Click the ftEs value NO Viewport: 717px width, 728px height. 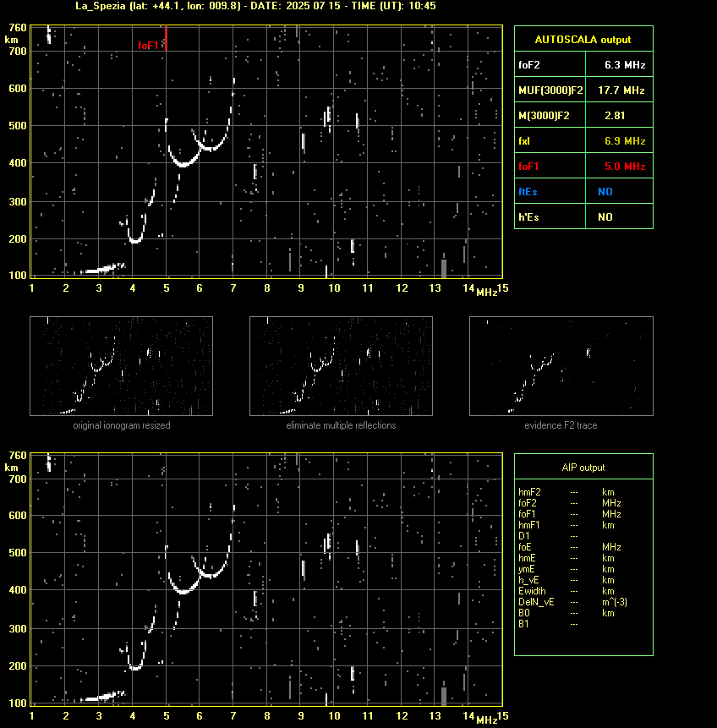pyautogui.click(x=605, y=192)
